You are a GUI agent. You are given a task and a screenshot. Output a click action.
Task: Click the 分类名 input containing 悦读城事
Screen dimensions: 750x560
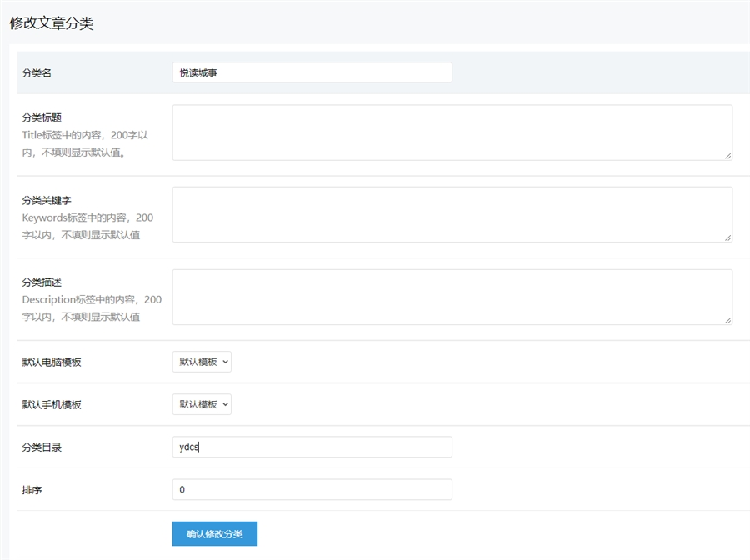[x=312, y=72]
